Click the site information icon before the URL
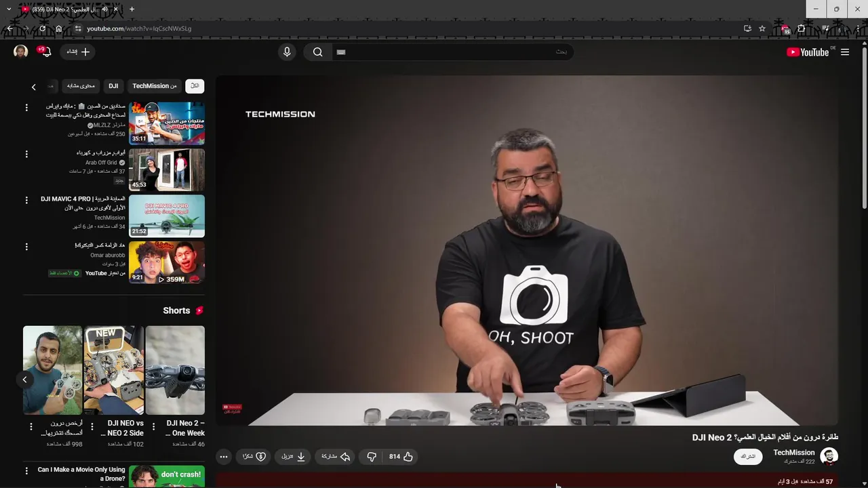This screenshot has height=488, width=868. coord(78,28)
